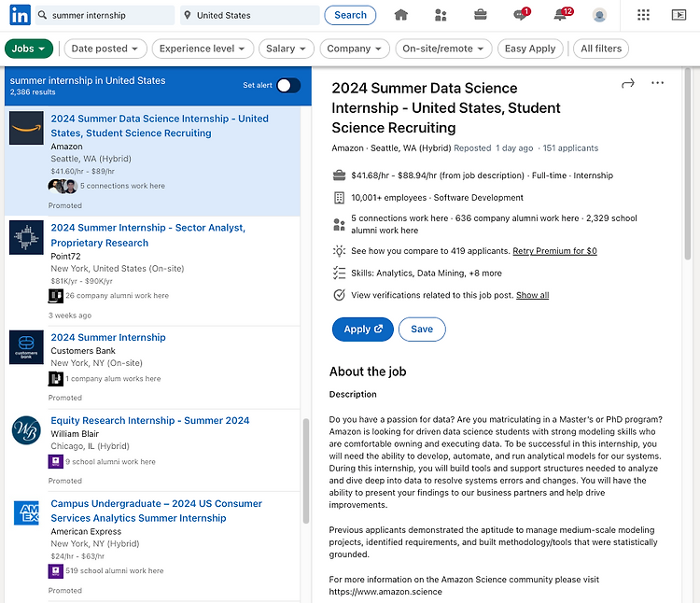Click the summer internship search field
Screen dimensions: 700x603
[105, 15]
